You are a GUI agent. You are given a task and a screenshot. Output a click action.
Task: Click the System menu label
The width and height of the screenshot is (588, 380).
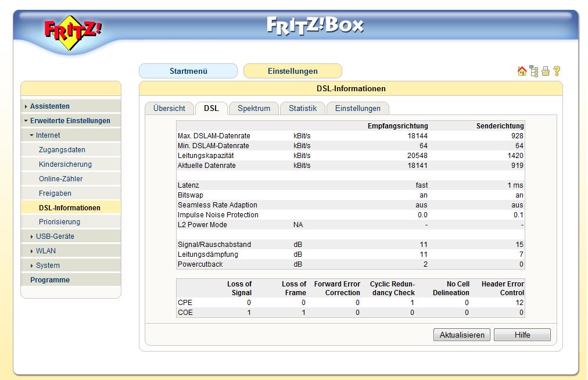point(48,265)
